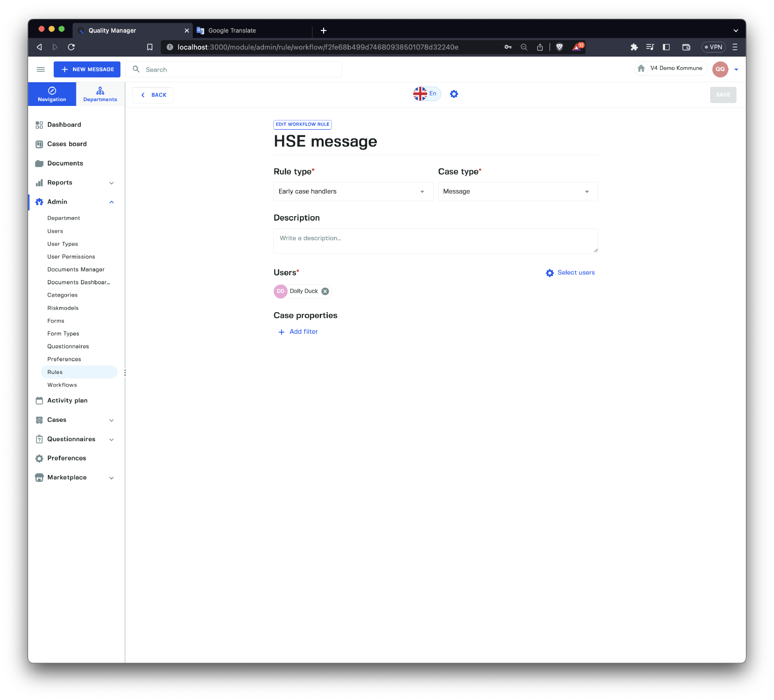Click into the description text area
The height and width of the screenshot is (700, 774).
coord(435,241)
